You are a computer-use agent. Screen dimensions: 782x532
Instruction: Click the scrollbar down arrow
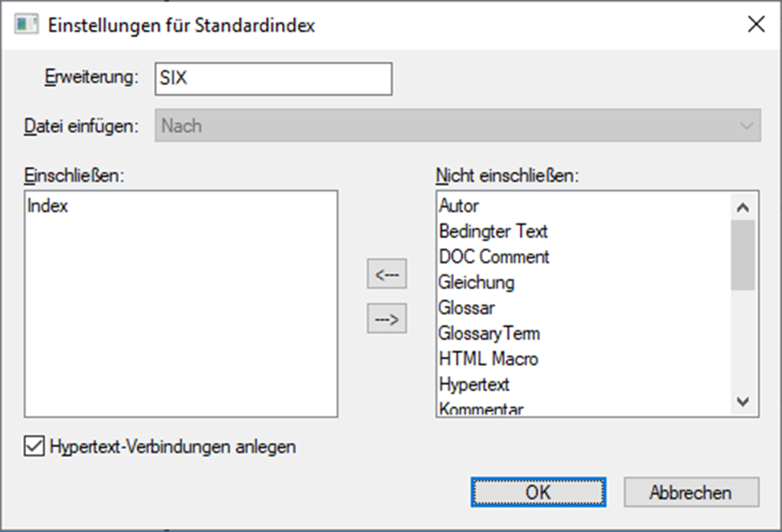(741, 403)
